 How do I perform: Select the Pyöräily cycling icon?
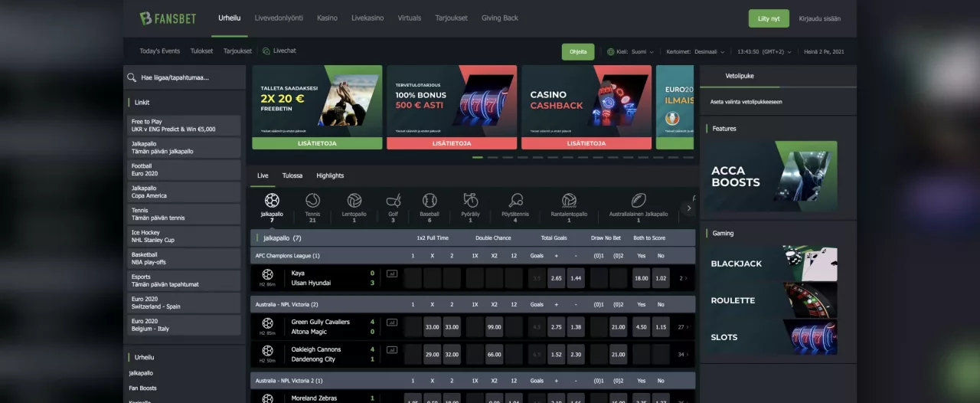click(x=471, y=201)
